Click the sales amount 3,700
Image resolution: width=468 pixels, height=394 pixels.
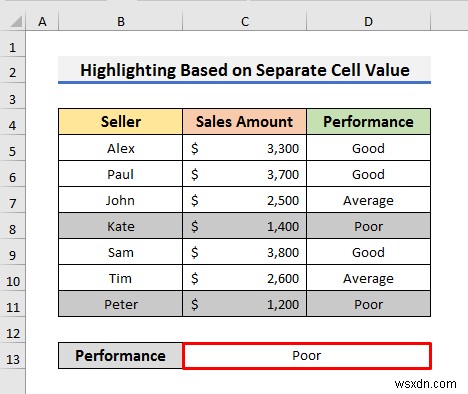(245, 174)
